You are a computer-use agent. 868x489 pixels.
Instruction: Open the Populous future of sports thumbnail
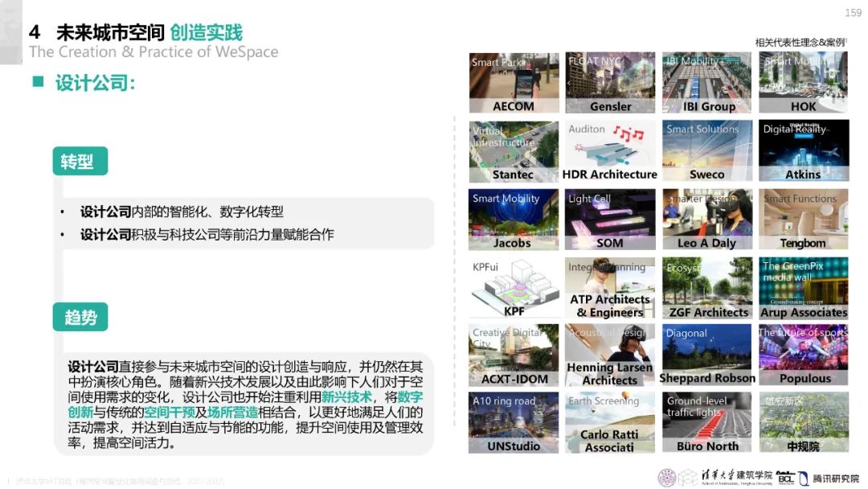tap(803, 355)
